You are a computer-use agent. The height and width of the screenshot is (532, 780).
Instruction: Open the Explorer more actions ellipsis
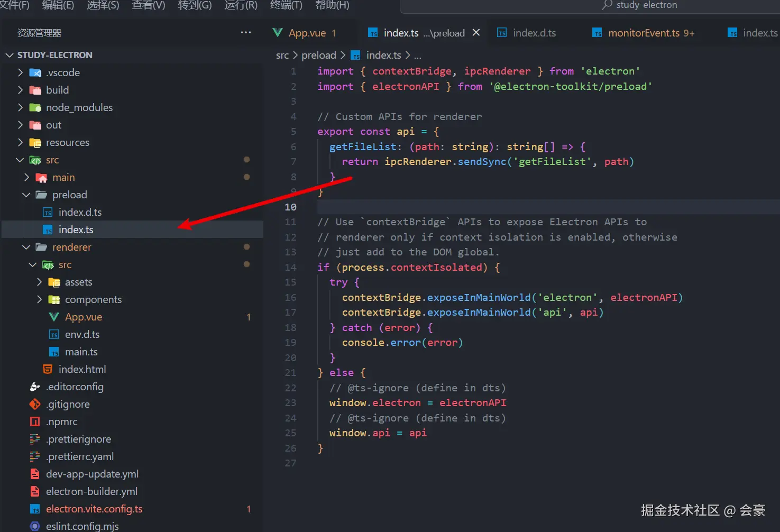coord(246,32)
